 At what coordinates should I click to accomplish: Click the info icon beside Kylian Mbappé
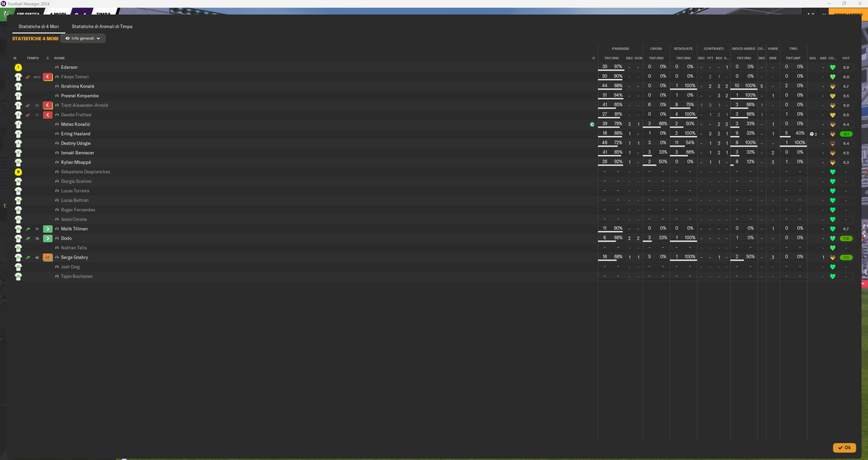57,162
